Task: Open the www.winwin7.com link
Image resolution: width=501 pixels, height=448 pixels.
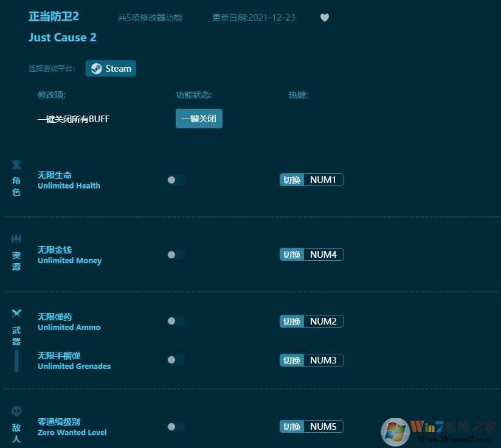Action: (455, 439)
